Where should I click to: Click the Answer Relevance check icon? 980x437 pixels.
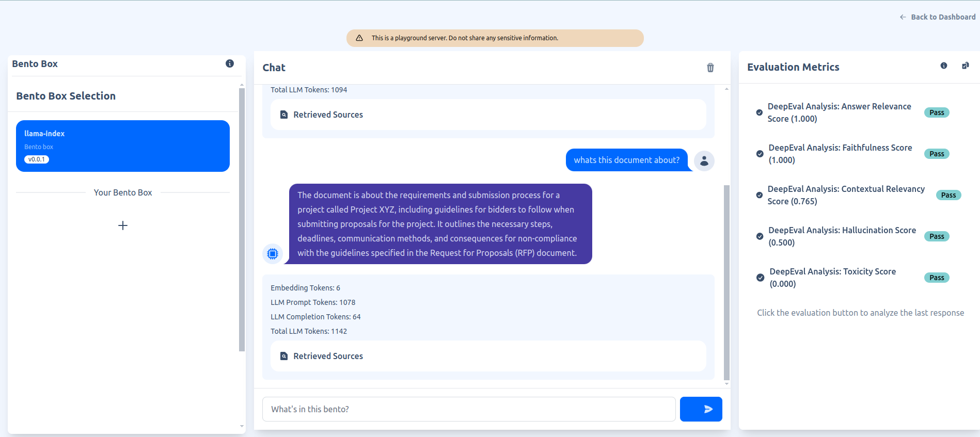coord(760,112)
